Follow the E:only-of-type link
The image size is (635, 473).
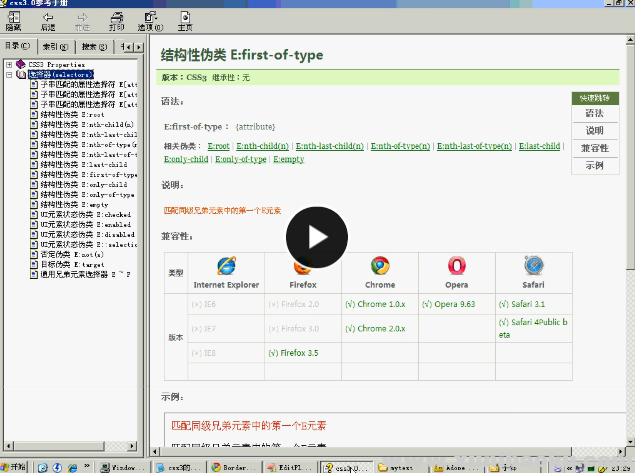pyautogui.click(x=241, y=159)
